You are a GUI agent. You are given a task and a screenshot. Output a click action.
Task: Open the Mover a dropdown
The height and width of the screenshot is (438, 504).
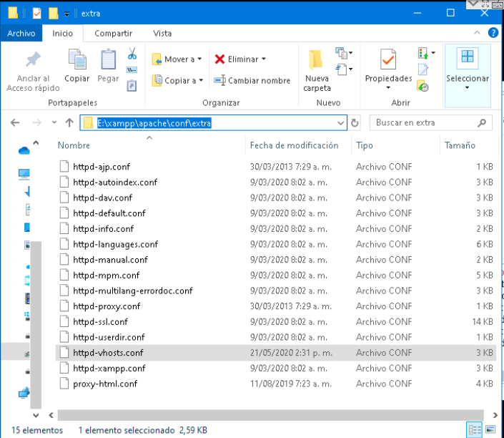177,59
